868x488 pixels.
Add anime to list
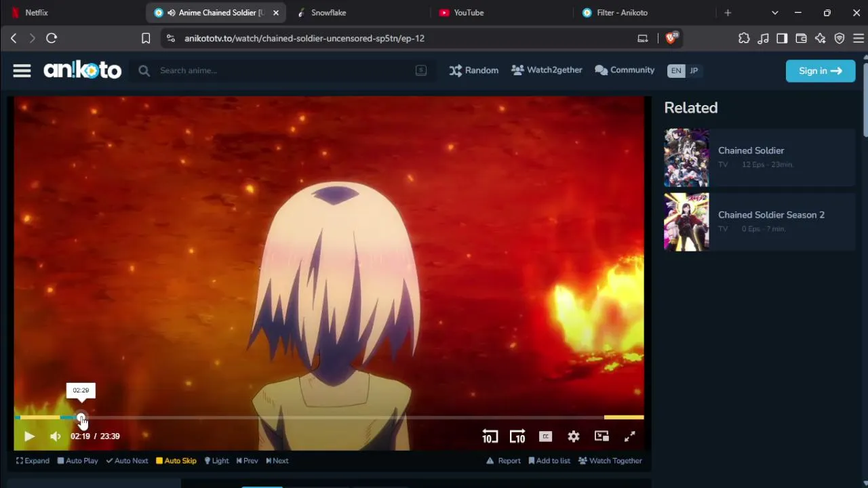pos(549,461)
